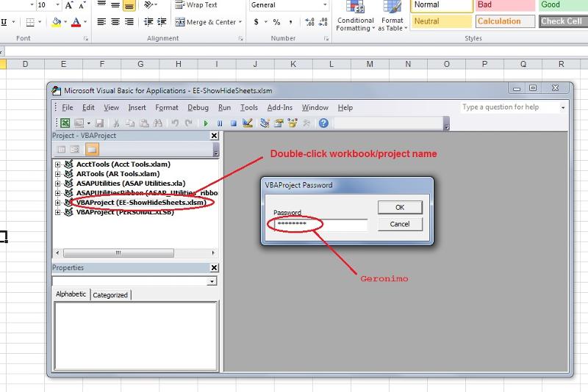Apply the Bad cell style swatch
Image resolution: width=588 pixels, height=392 pixels.
pyautogui.click(x=503, y=5)
